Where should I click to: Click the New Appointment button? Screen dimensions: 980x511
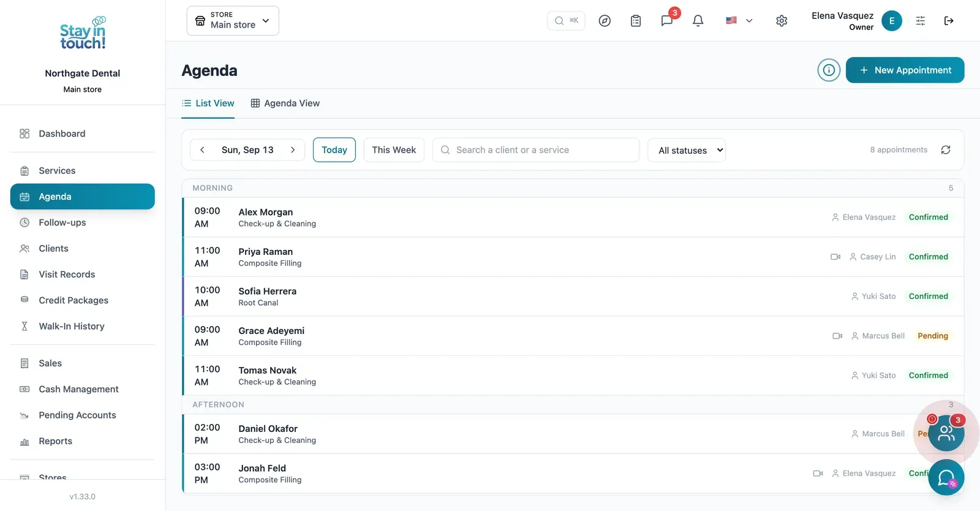[x=905, y=70]
